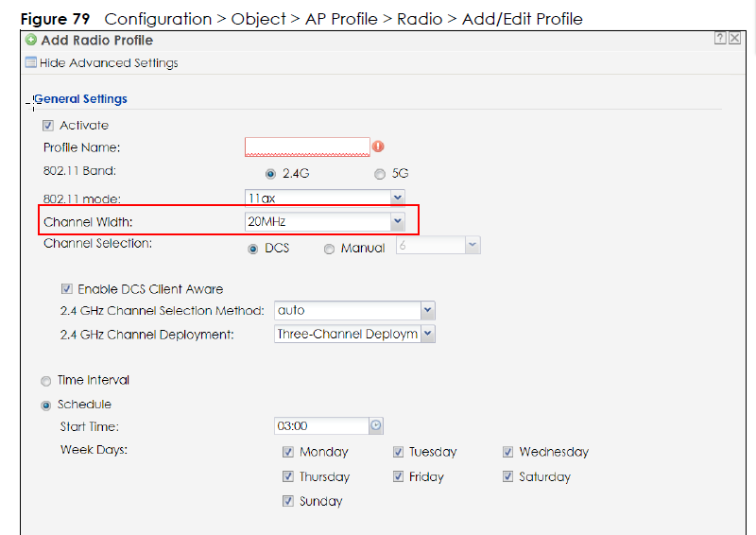The width and height of the screenshot is (756, 535).
Task: Choose Manual channel selection radio
Action: coord(329,249)
